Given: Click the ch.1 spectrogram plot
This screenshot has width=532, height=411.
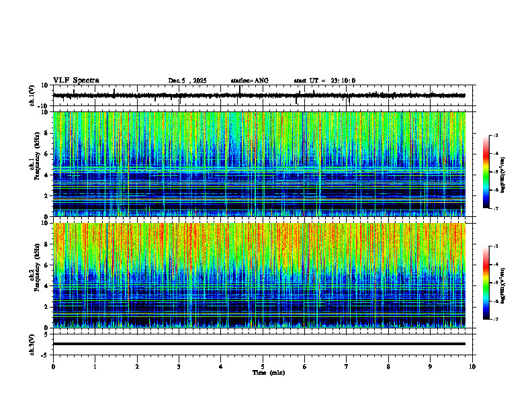Looking at the screenshot, I should (259, 164).
